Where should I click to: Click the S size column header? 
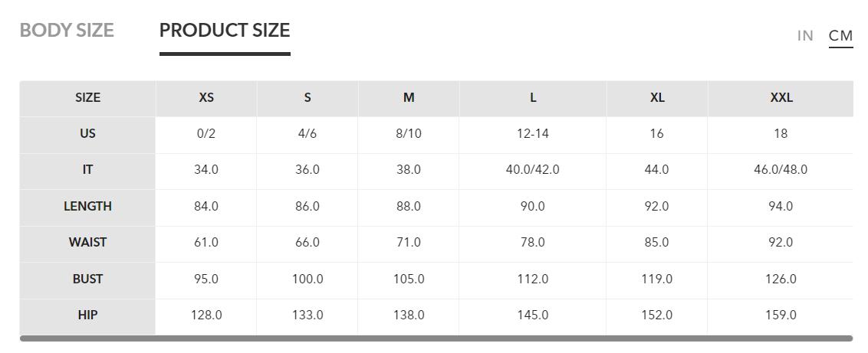click(307, 98)
